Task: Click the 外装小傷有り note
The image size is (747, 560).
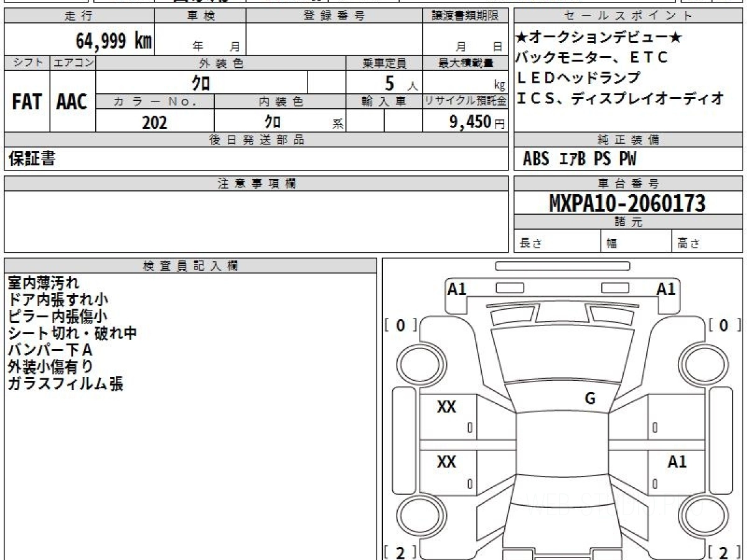Action: tap(50, 367)
